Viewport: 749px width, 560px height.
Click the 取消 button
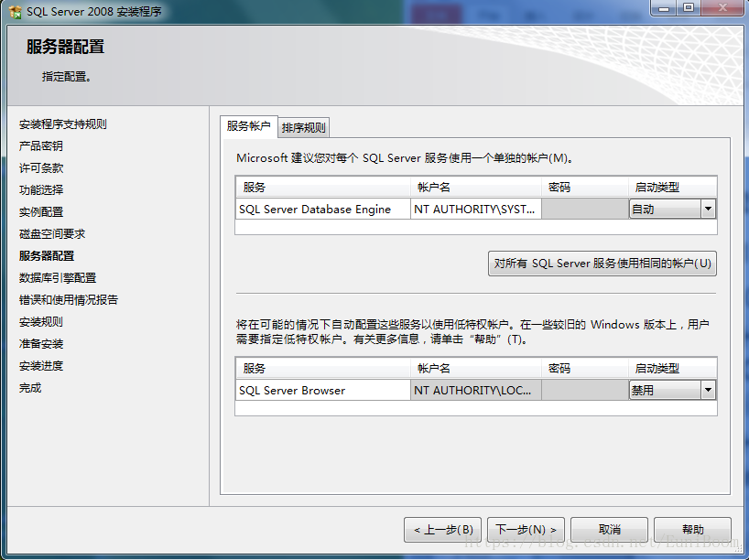(x=609, y=530)
